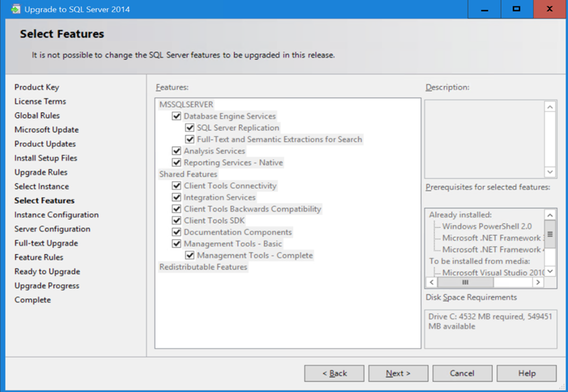The height and width of the screenshot is (392, 568).
Task: Select the Select Instance step
Action: (x=41, y=186)
